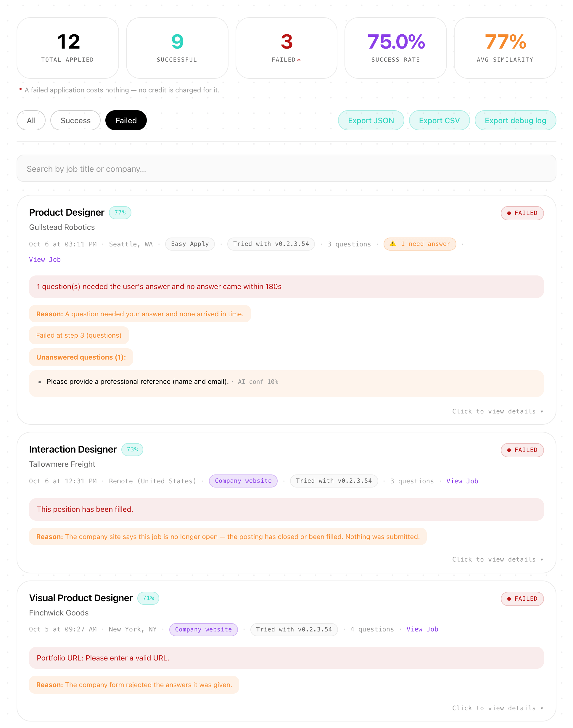Select the Failed filter tab
Screen dimensions: 573x728
pyautogui.click(x=126, y=121)
